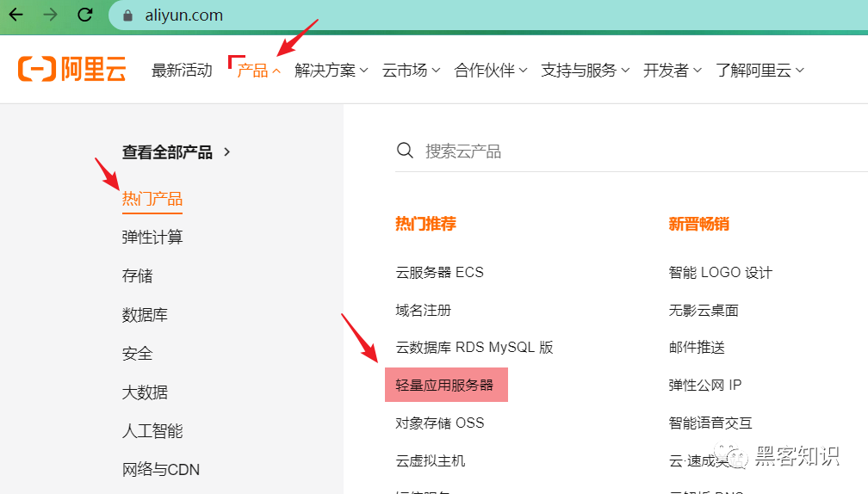Open 智能语音交互 product
868x494 pixels.
pyautogui.click(x=710, y=423)
